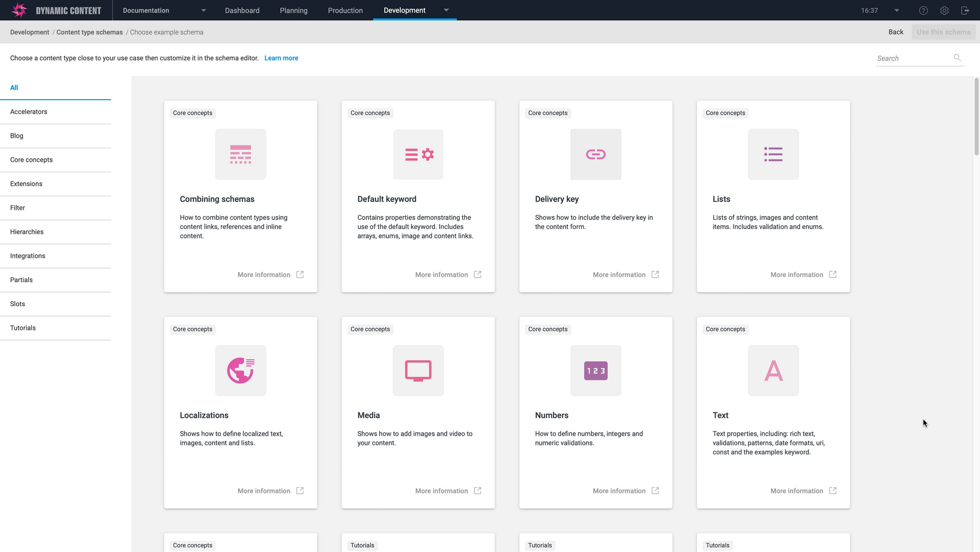Click the Use this schema button

click(944, 32)
